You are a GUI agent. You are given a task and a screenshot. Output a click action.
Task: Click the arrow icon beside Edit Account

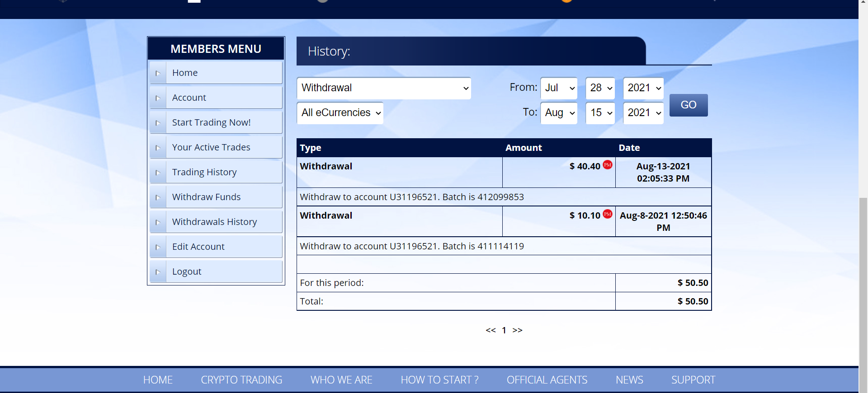pos(158,247)
